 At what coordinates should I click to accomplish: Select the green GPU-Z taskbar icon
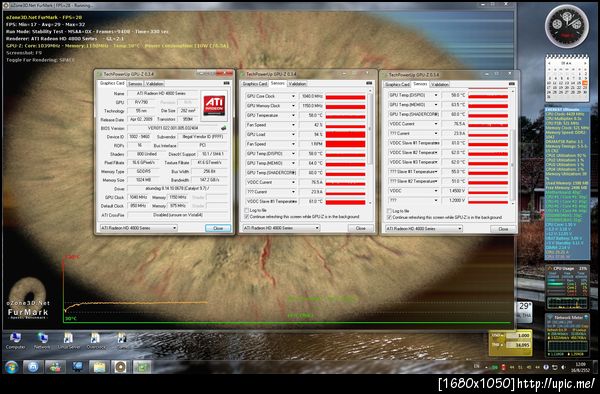click(142, 367)
